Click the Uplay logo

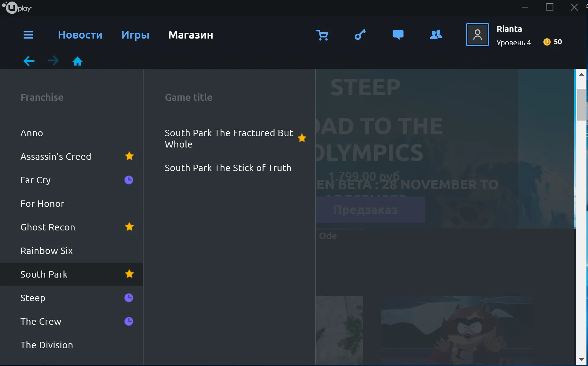tap(17, 8)
